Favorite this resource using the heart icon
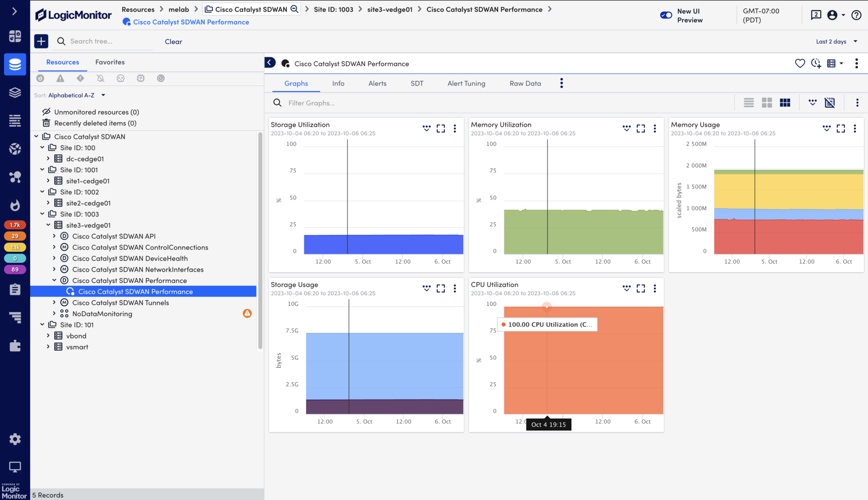 click(800, 63)
